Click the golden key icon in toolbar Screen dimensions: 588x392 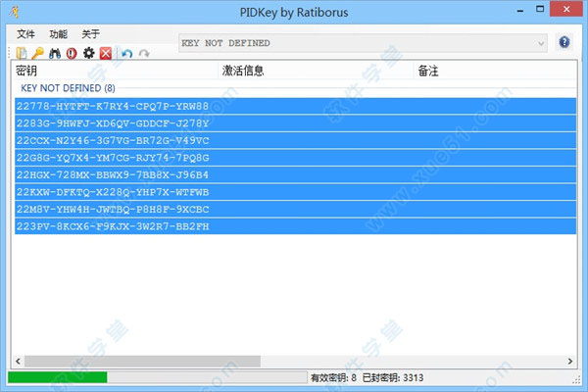tap(37, 53)
